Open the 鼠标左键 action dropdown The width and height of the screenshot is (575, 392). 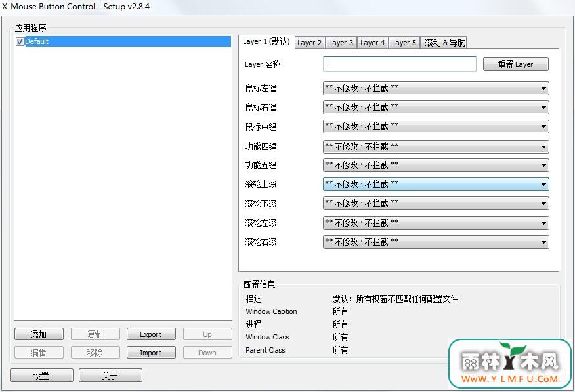click(436, 89)
